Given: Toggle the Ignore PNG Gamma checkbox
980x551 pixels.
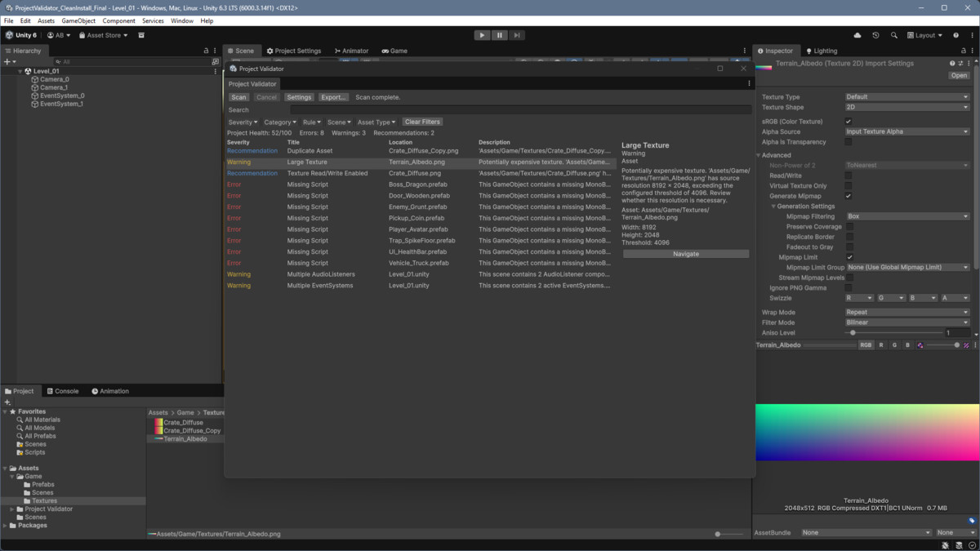Looking at the screenshot, I should click(x=849, y=287).
